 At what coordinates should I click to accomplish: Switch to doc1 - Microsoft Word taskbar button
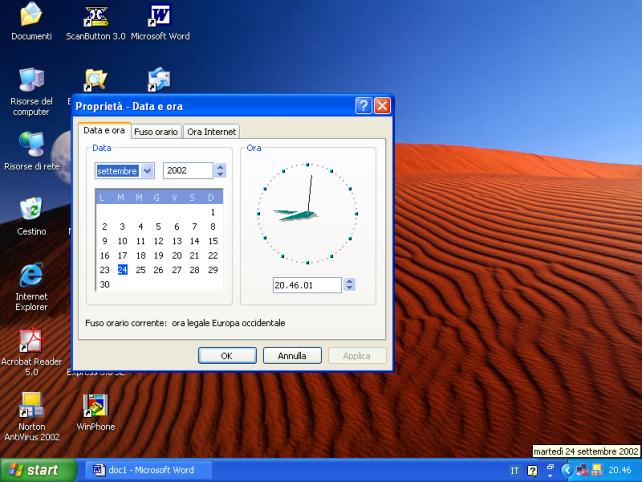(x=149, y=470)
